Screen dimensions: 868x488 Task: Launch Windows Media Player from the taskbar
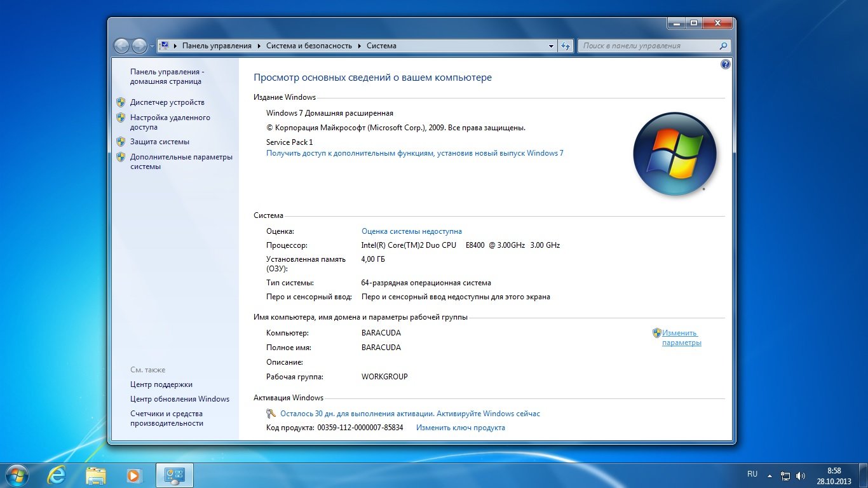(x=134, y=475)
